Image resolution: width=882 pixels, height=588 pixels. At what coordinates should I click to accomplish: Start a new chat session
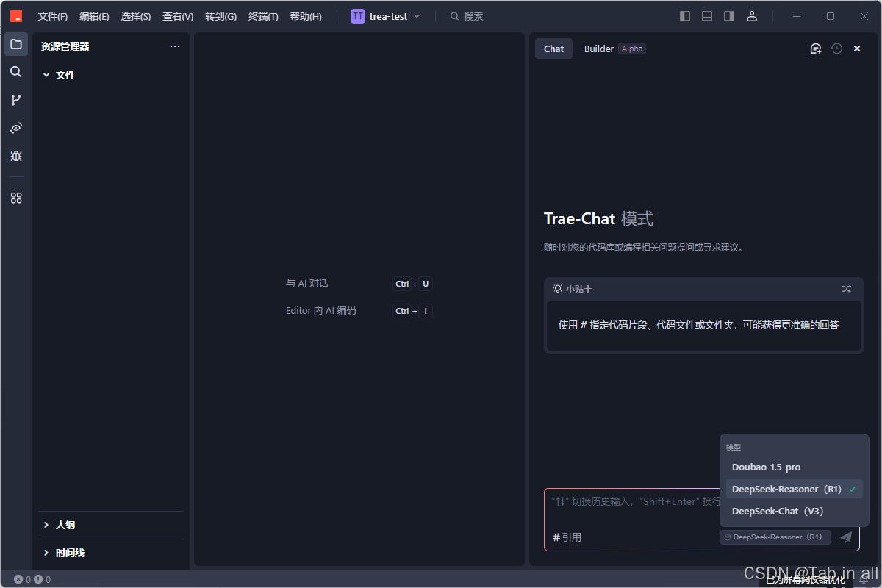tap(815, 48)
